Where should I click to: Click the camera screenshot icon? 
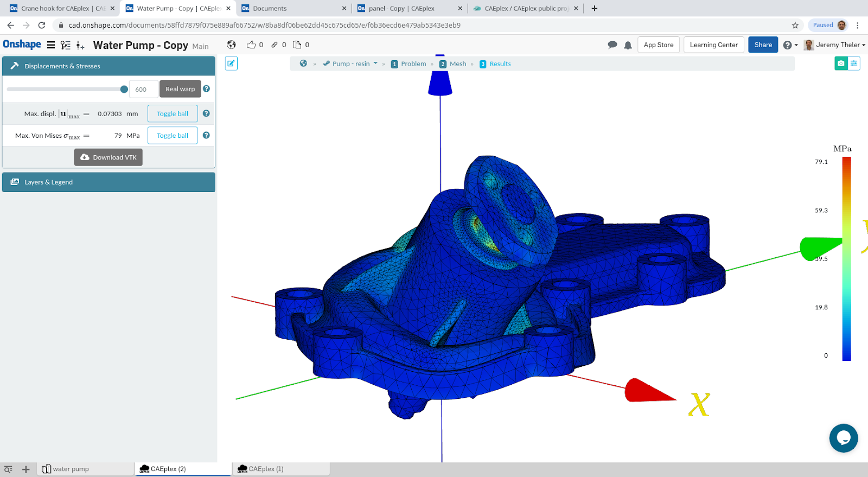[840, 63]
